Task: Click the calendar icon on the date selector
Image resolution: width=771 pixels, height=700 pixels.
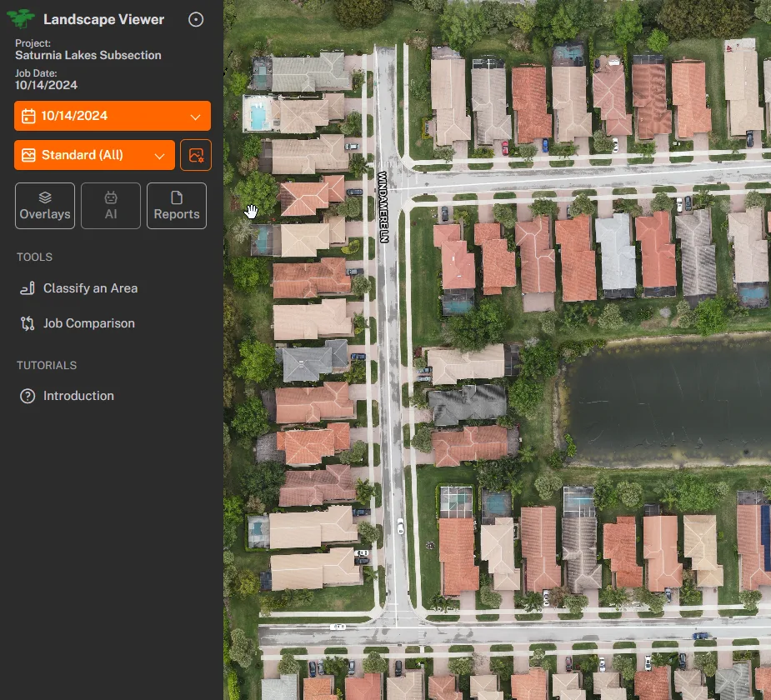Action: tap(28, 116)
